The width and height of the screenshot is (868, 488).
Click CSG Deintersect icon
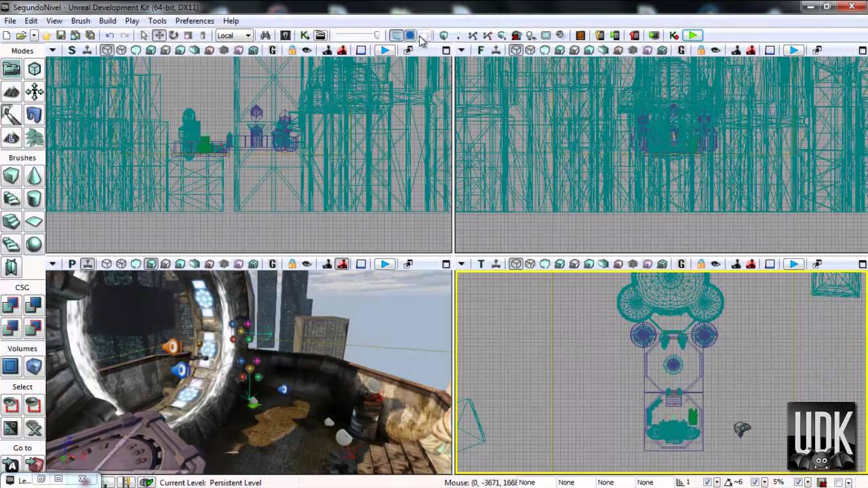click(x=34, y=329)
